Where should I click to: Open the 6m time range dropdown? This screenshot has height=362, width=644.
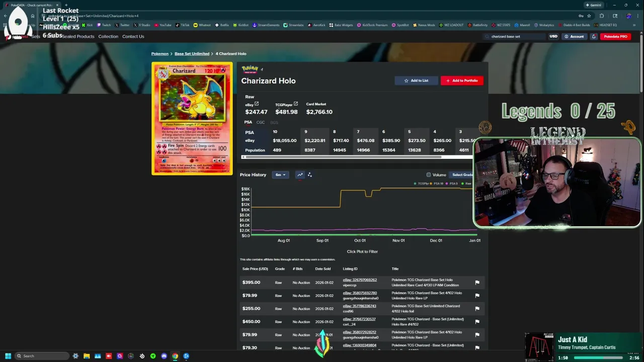pos(280,174)
